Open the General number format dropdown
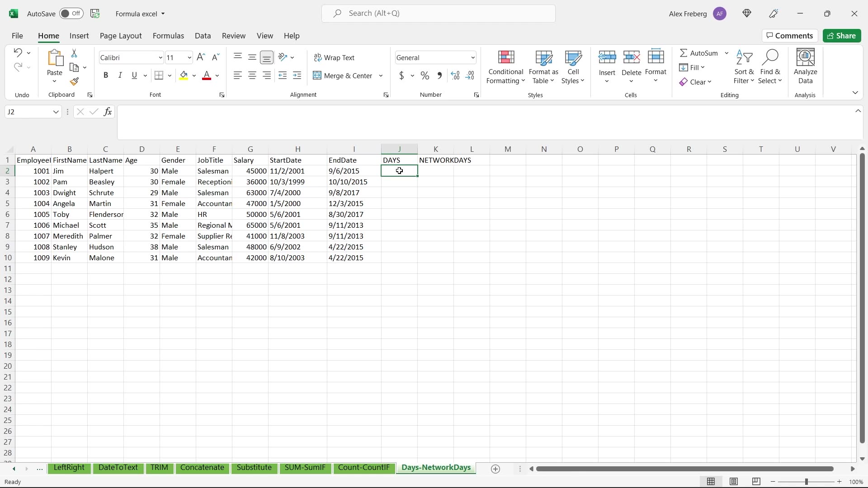 (x=472, y=57)
